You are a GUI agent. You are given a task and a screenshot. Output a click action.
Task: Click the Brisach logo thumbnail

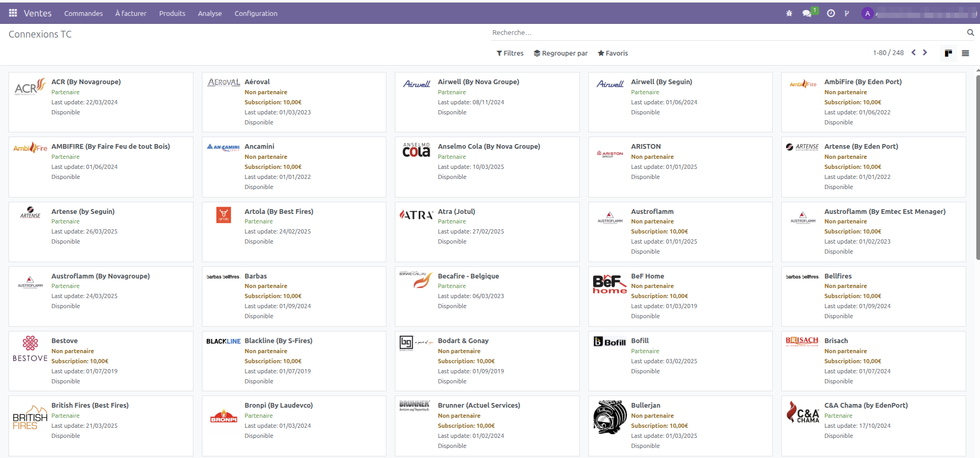tap(802, 341)
